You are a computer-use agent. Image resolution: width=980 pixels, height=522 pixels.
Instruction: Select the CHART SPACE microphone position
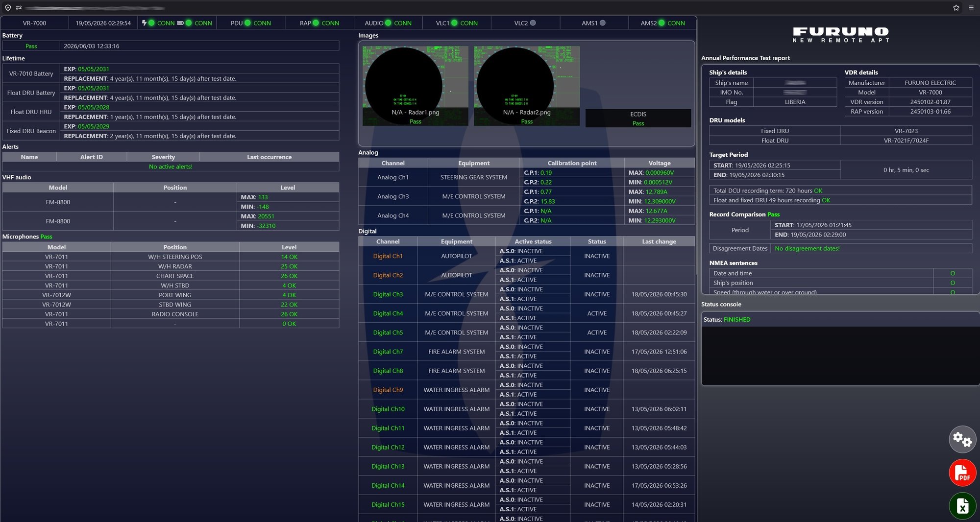click(175, 276)
